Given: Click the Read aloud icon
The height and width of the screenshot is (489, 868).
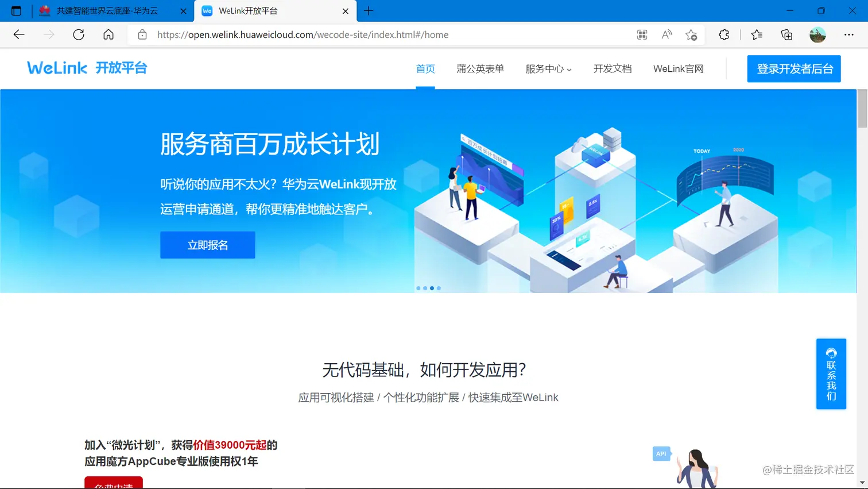Looking at the screenshot, I should [x=666, y=34].
